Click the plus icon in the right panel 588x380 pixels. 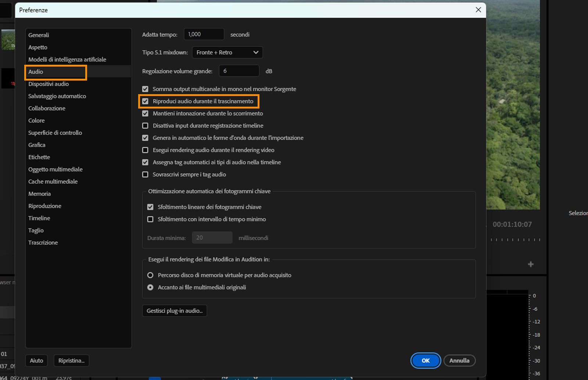click(531, 263)
